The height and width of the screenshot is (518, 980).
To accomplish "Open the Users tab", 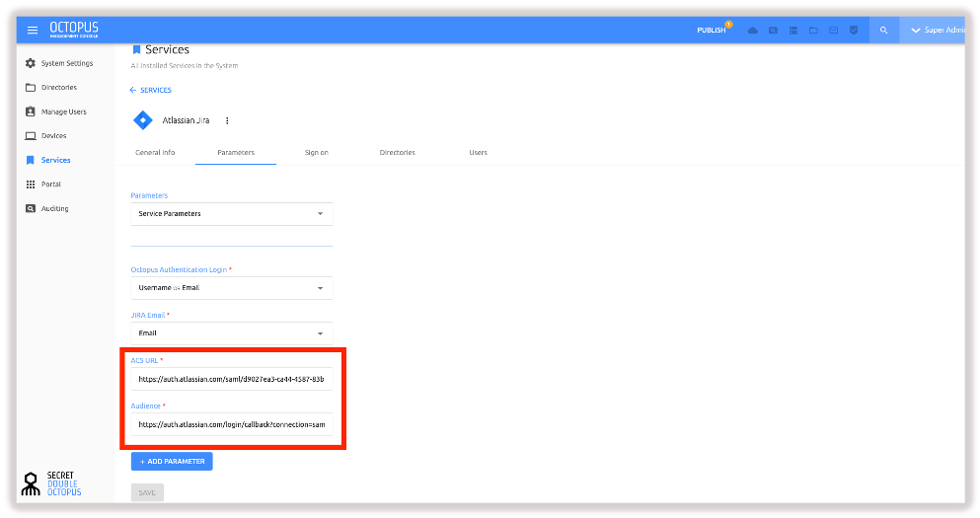I will pyautogui.click(x=478, y=153).
